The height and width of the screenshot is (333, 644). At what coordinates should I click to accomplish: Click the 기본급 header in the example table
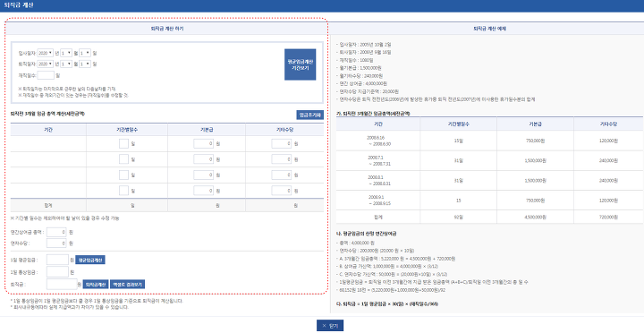535,124
